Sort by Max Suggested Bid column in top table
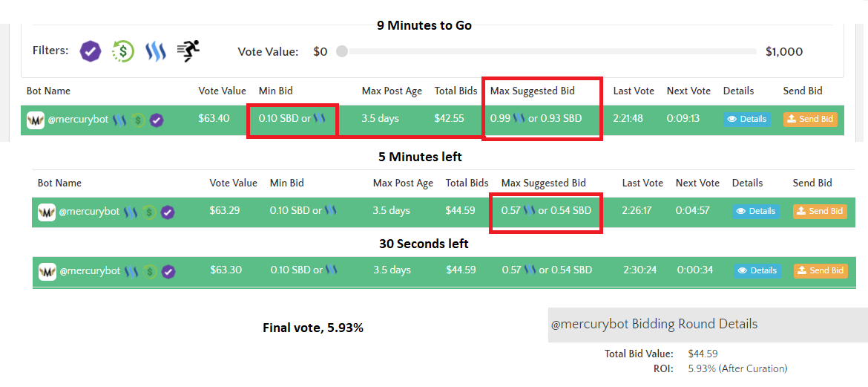The width and height of the screenshot is (868, 387). click(x=533, y=91)
